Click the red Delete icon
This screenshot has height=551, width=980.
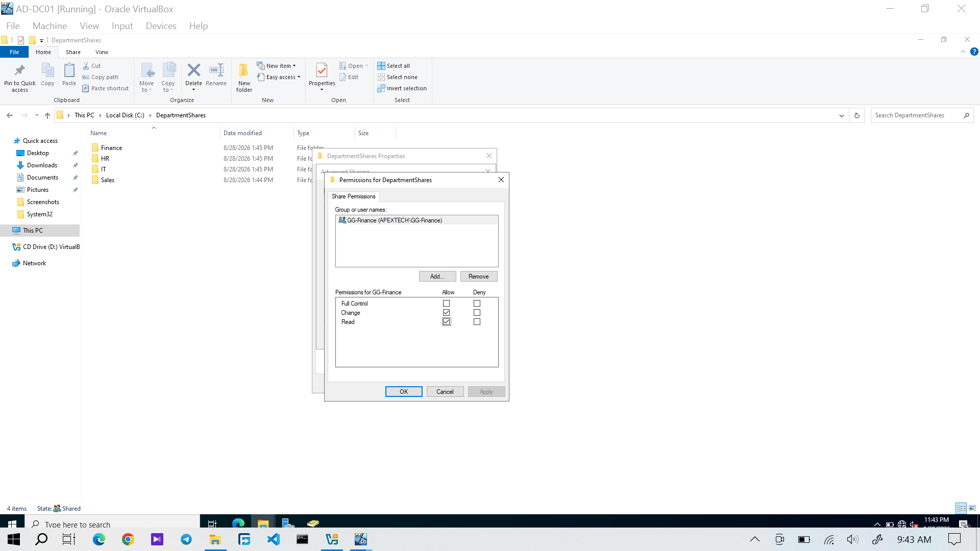(193, 70)
